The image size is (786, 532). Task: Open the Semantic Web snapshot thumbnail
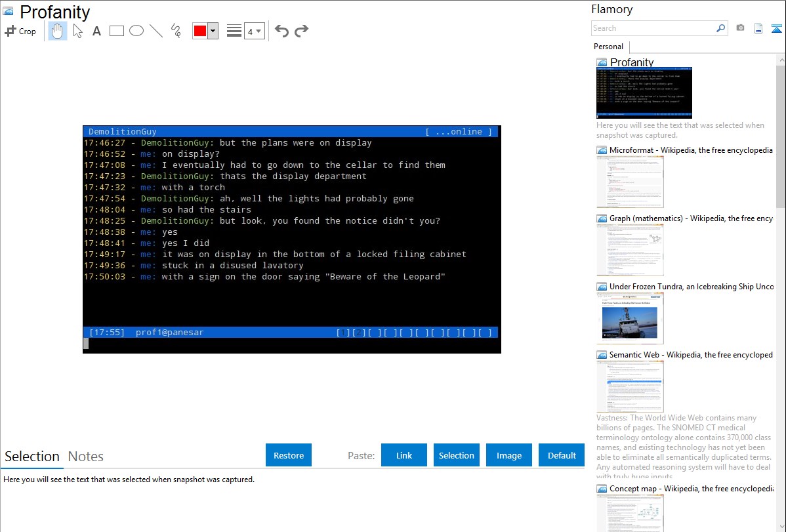630,386
